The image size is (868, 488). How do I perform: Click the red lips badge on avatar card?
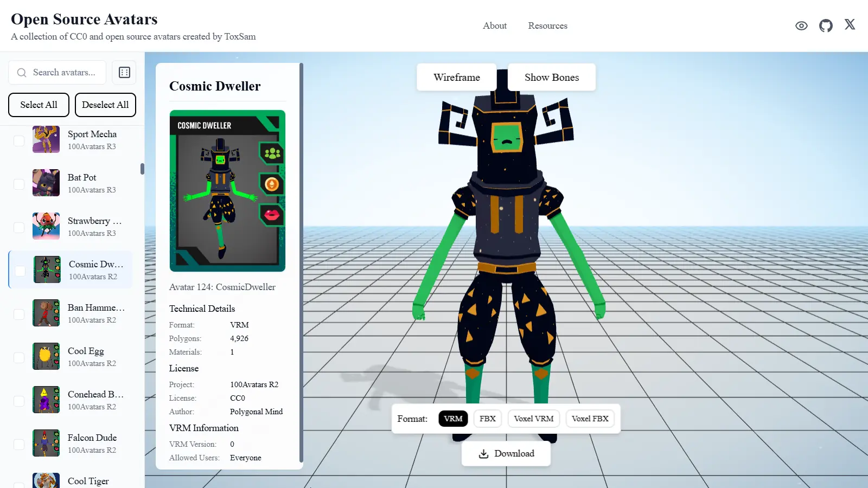tap(272, 215)
